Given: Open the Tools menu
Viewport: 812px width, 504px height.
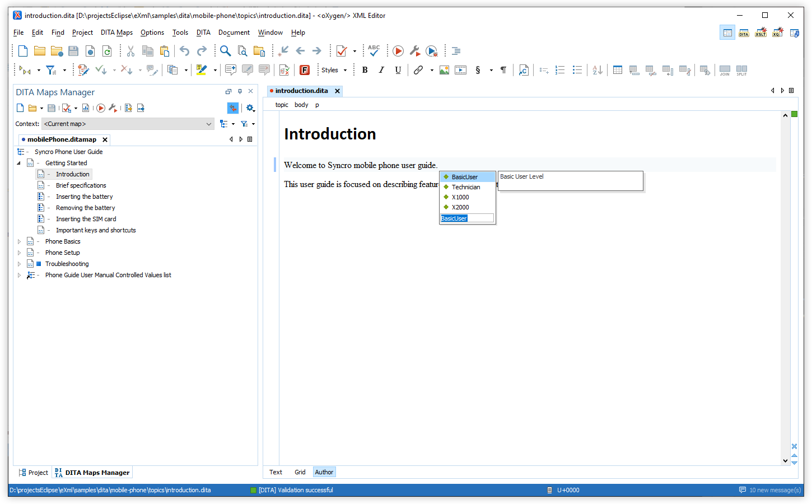Looking at the screenshot, I should [180, 32].
